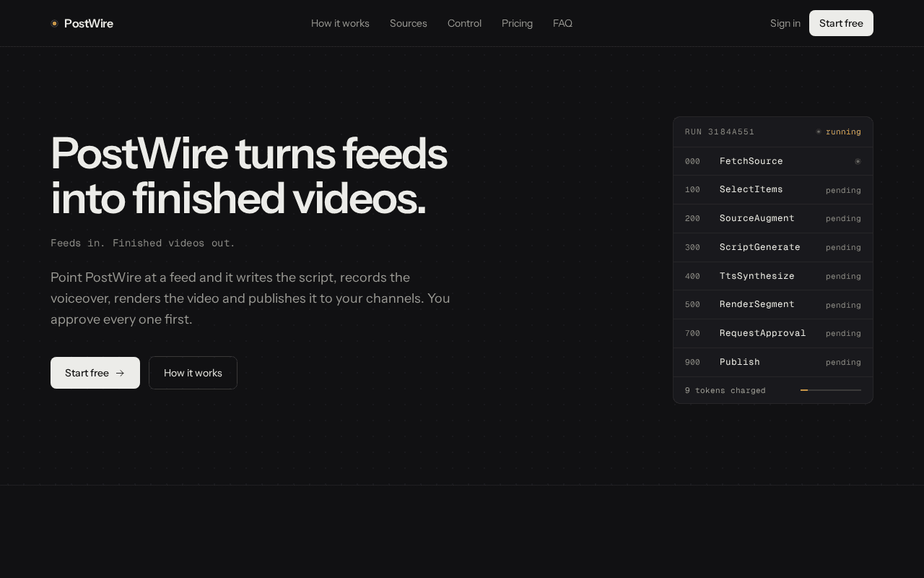
Task: Select the FetchSource step row
Action: pos(773,161)
